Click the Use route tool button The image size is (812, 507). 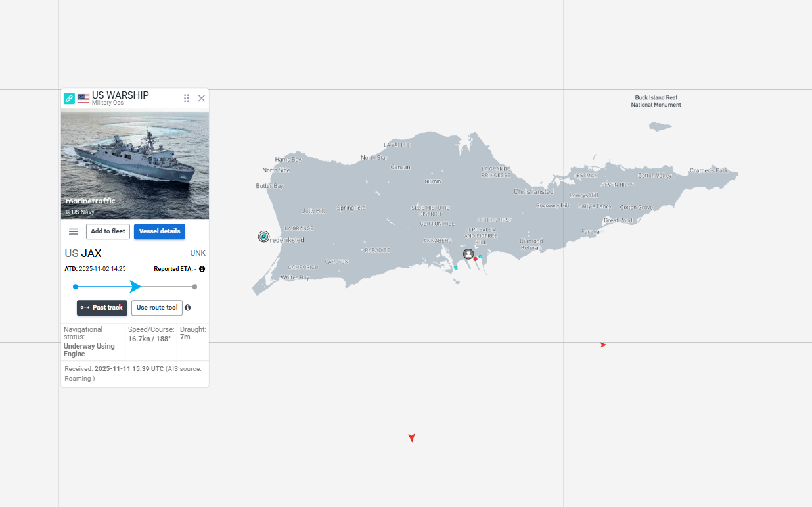click(157, 308)
